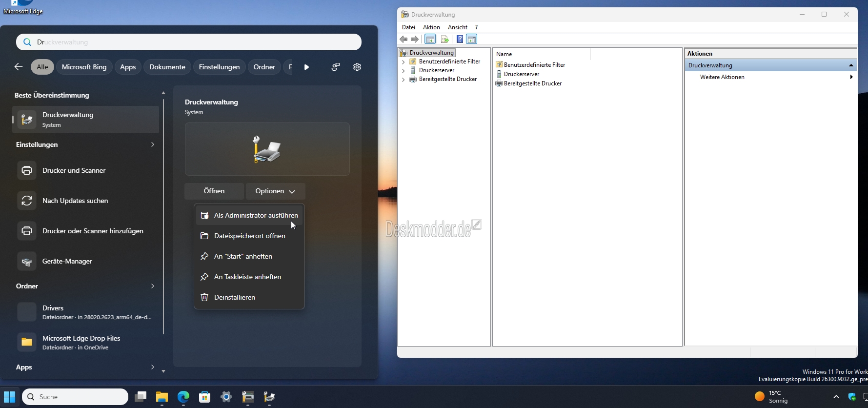Open Drucker oder Scanner hinzufügen

(x=86, y=231)
